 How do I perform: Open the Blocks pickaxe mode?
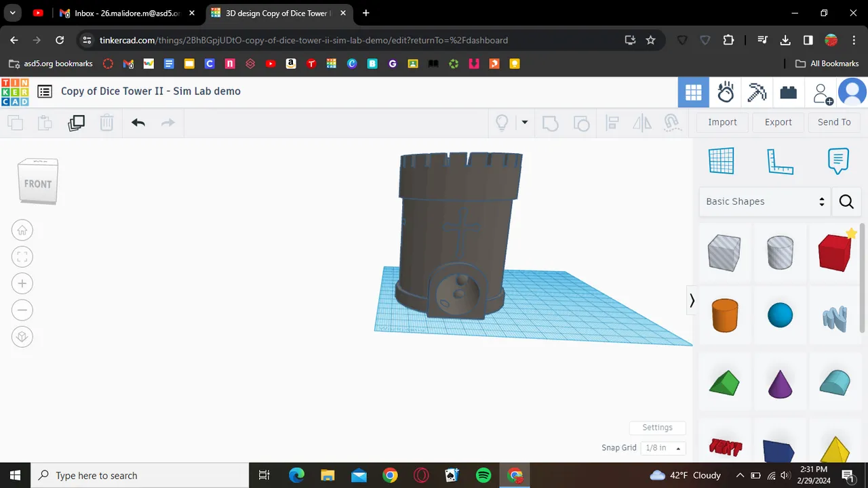(x=757, y=92)
